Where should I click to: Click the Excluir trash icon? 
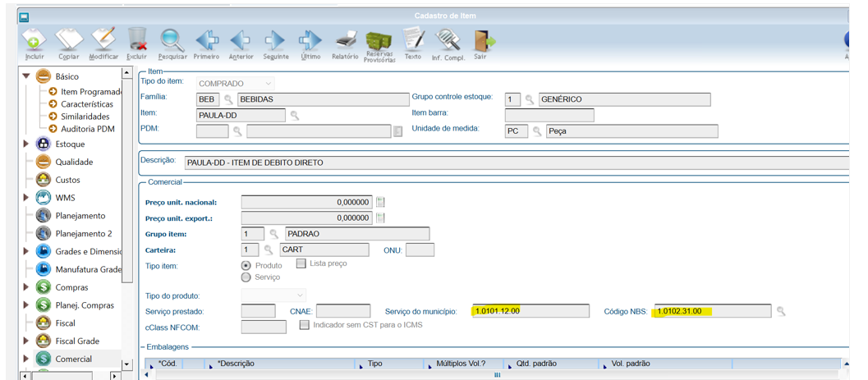pos(137,40)
